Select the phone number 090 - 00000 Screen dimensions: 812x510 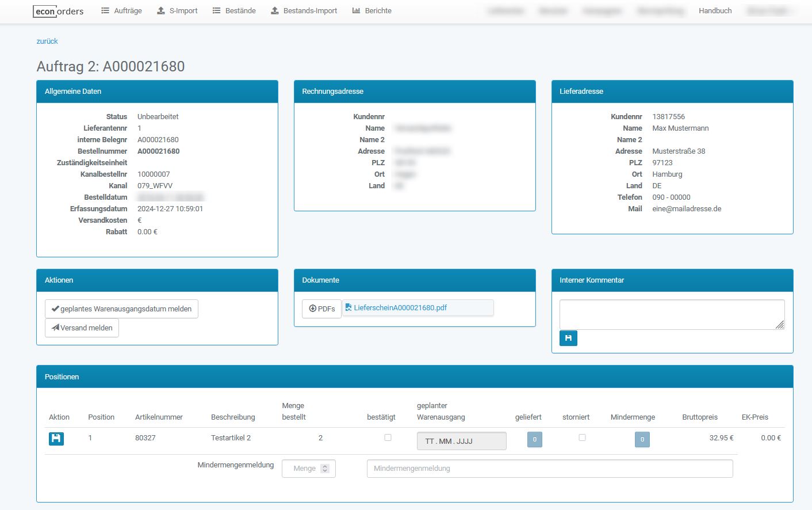click(671, 197)
